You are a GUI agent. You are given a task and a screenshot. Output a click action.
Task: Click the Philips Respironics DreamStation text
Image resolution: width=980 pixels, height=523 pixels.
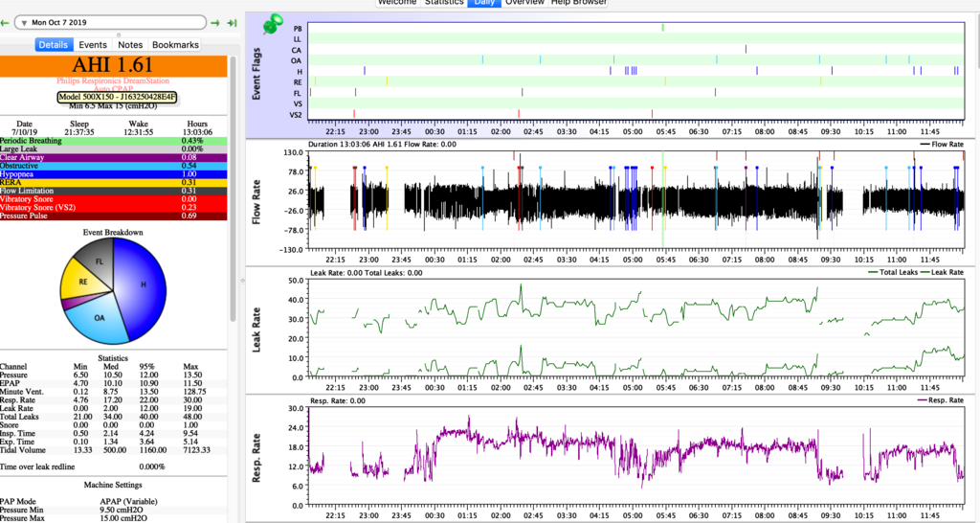(x=113, y=80)
